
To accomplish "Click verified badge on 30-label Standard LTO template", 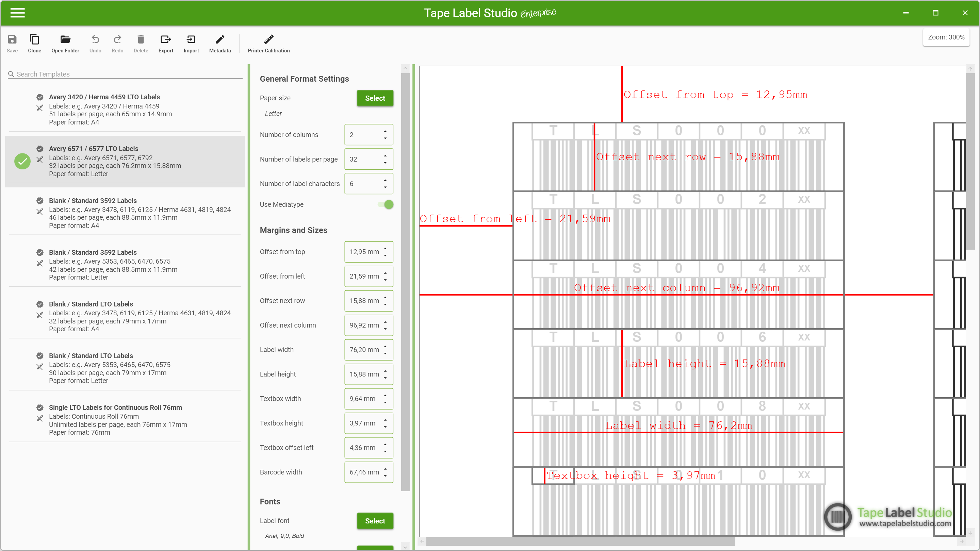I will coord(39,355).
